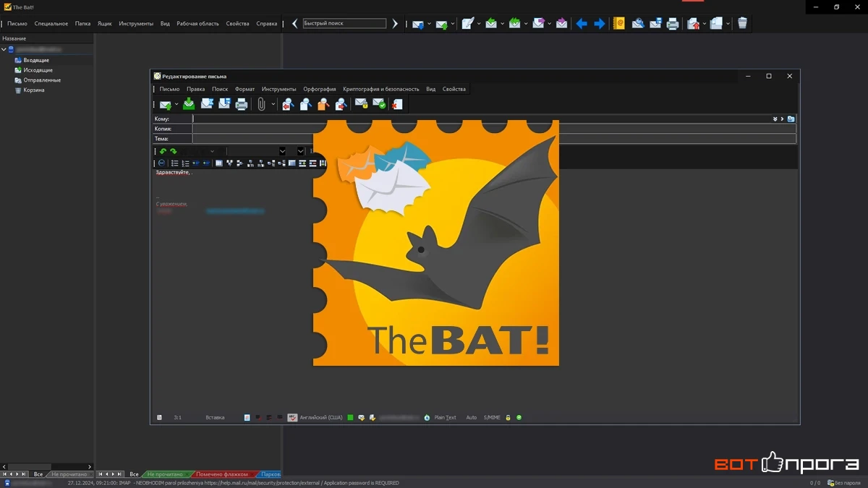Click the folder pane horizontal scrollbar
Screen dimensions: 868x488
click(x=47, y=466)
